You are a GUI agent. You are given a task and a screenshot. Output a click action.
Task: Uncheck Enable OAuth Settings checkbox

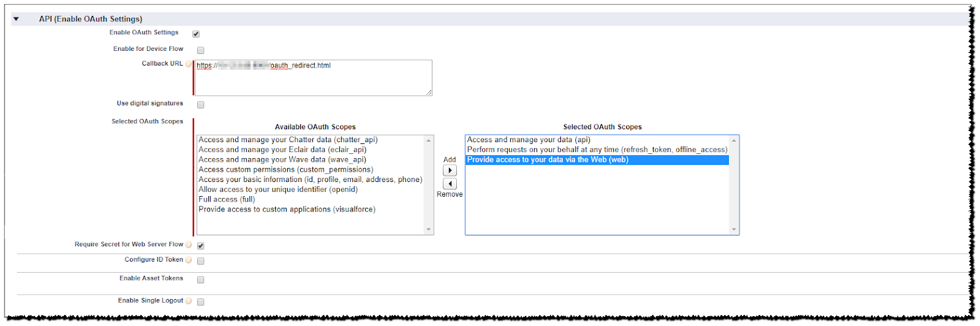(196, 34)
